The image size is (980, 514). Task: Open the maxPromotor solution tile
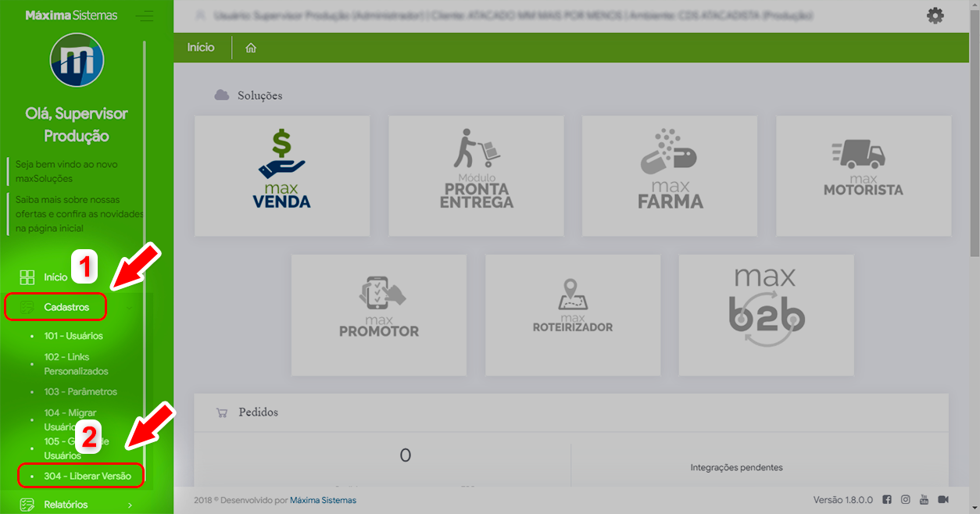pos(379,315)
